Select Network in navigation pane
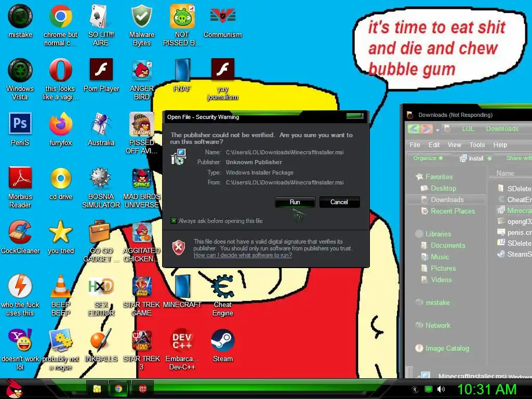 click(433, 325)
